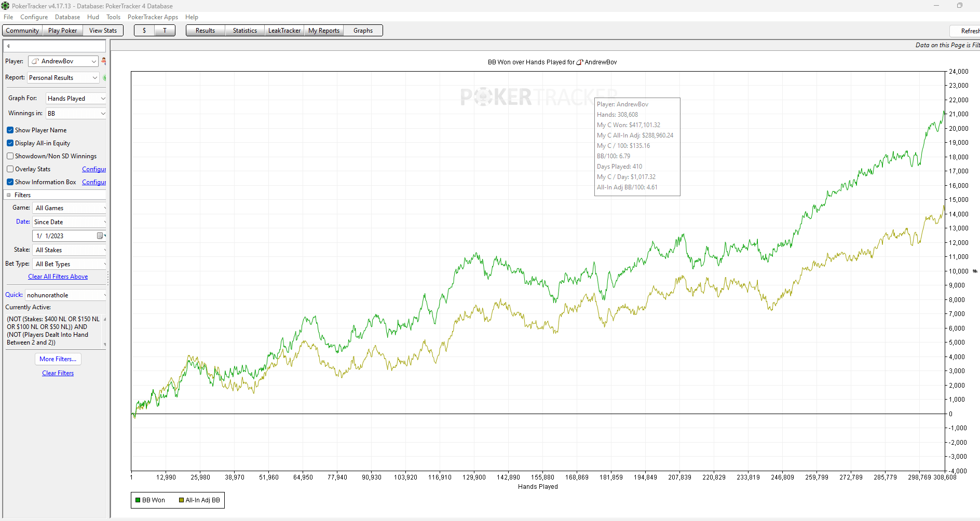Open the Game filter dropdown
Screen dimensions: 980x521
coord(70,208)
